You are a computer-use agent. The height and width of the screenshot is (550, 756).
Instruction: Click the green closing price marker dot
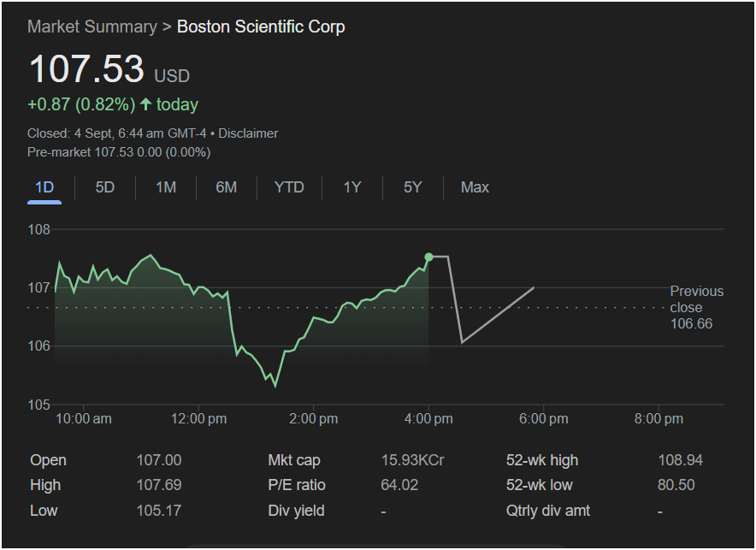click(x=428, y=257)
